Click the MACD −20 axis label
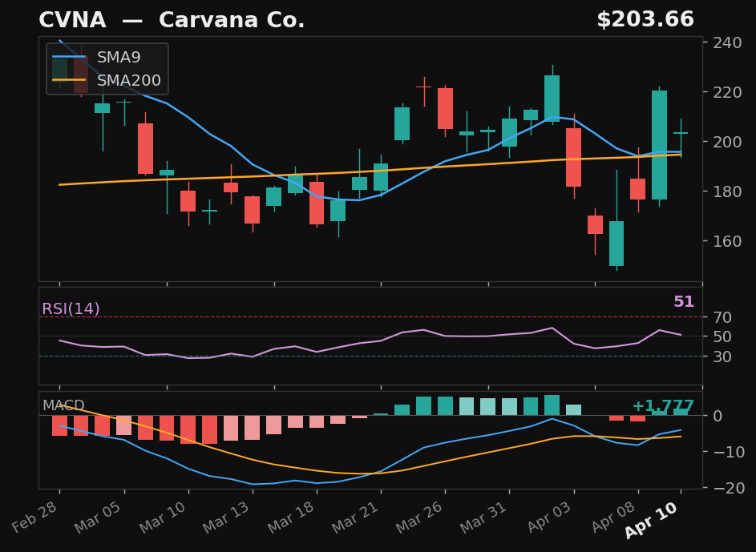Image resolution: width=756 pixels, height=552 pixels. pos(727,488)
